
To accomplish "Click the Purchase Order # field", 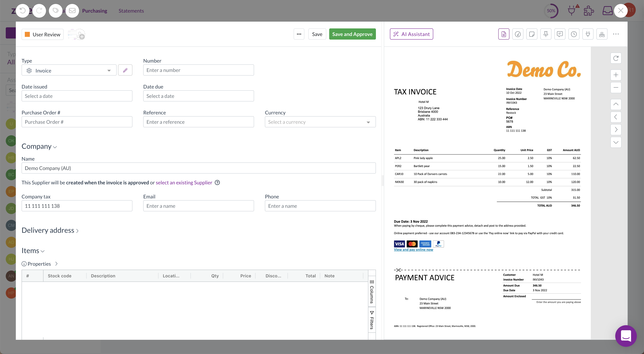I will tap(77, 122).
